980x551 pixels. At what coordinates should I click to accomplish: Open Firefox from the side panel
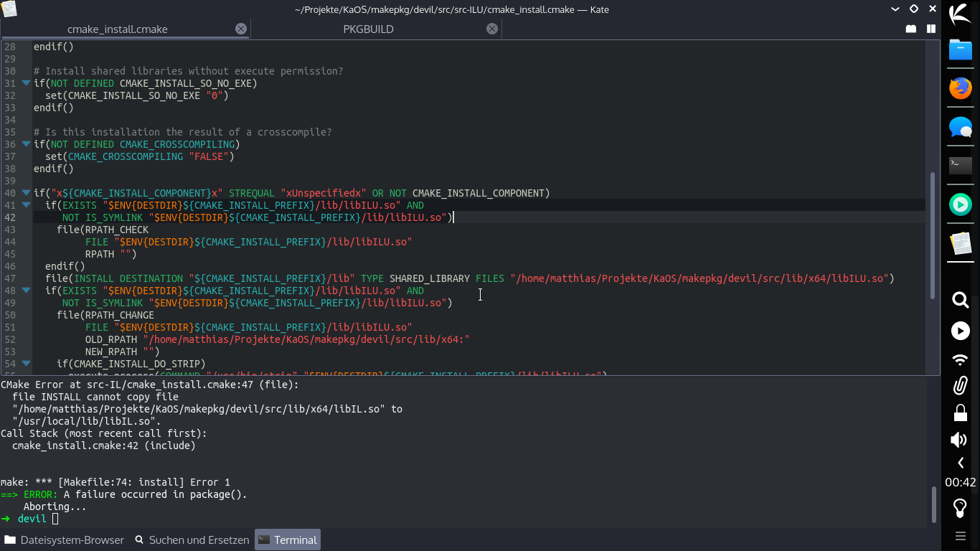point(961,88)
